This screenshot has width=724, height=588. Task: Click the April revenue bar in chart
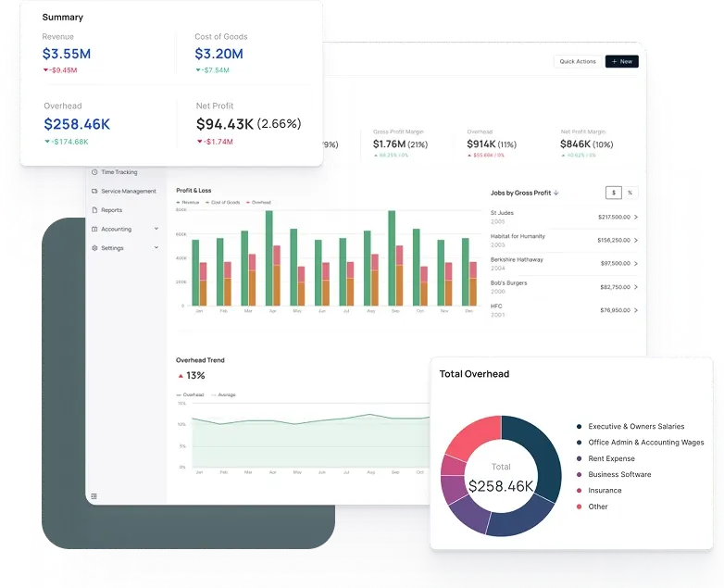269,257
